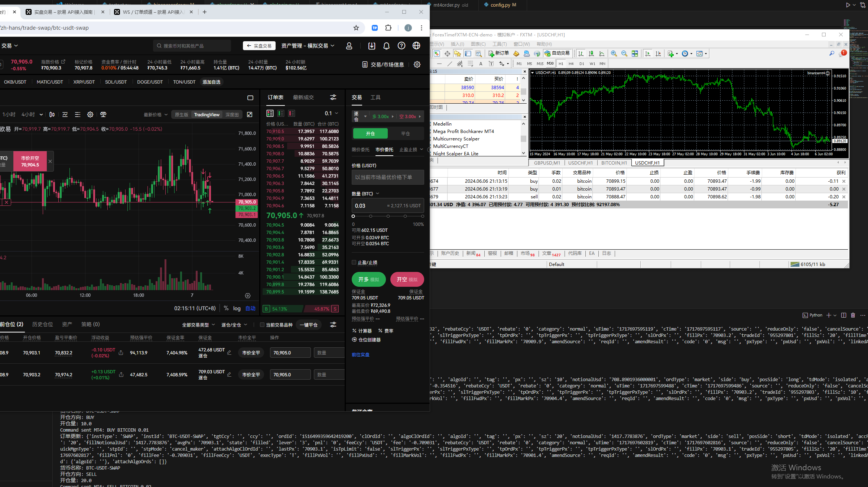This screenshot has width=868, height=487.
Task: Open the language globe icon on OKX
Action: point(416,46)
